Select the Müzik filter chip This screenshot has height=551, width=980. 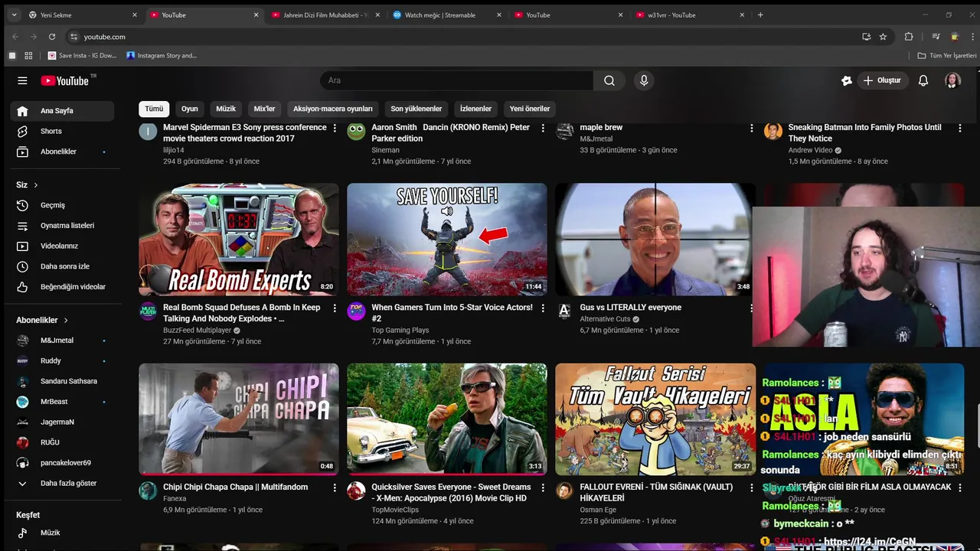point(226,109)
